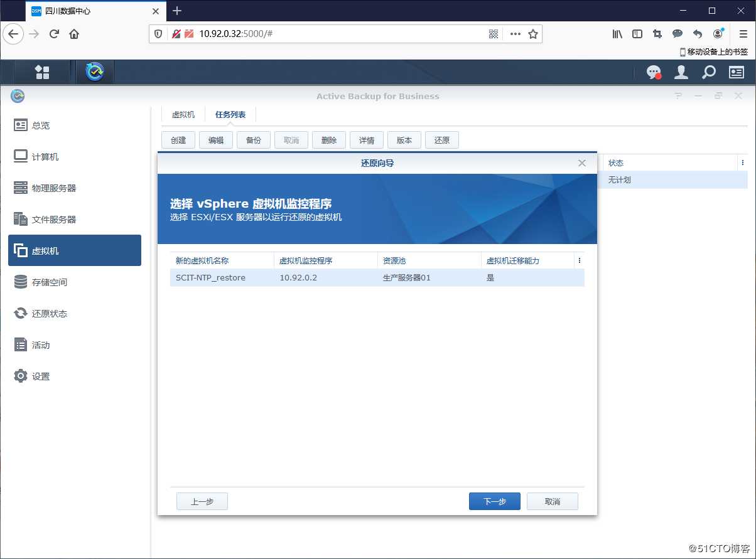Open Firefox library icon
Screen dimensions: 756x559
617,34
